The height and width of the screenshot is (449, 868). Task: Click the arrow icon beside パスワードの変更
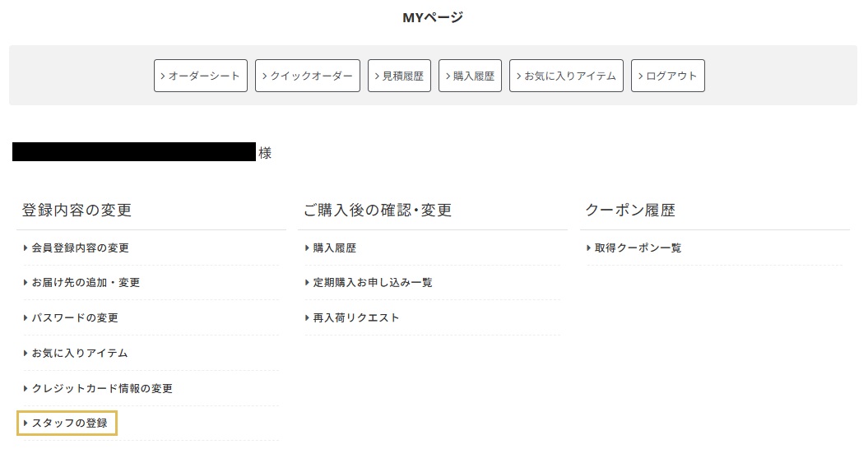[26, 318]
